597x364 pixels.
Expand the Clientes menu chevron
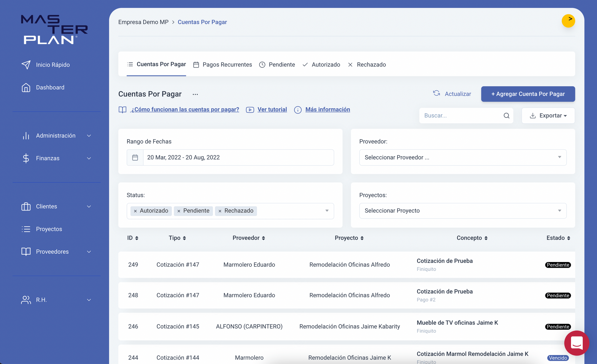(x=89, y=207)
